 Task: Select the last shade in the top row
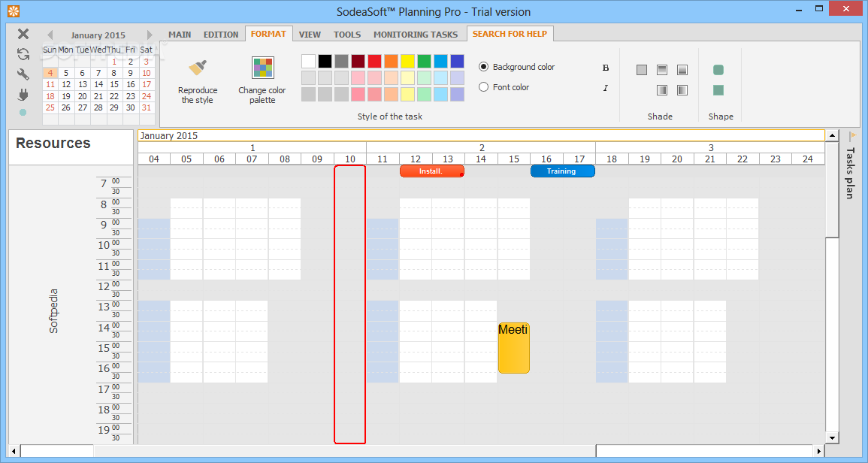(x=682, y=70)
